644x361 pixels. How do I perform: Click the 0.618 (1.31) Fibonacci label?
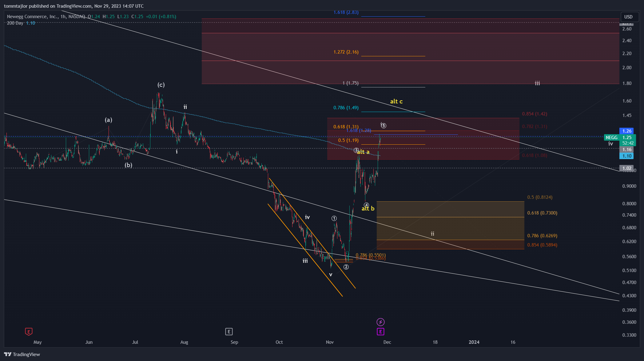[x=346, y=127]
